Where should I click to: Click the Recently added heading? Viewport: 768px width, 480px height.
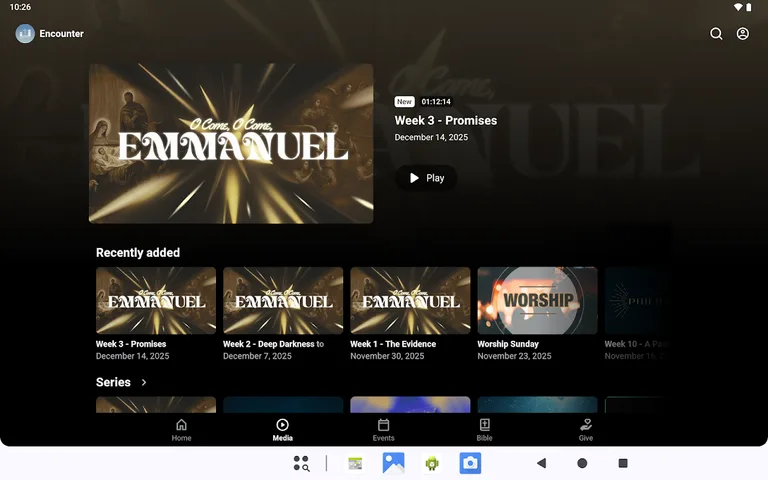coord(138,253)
